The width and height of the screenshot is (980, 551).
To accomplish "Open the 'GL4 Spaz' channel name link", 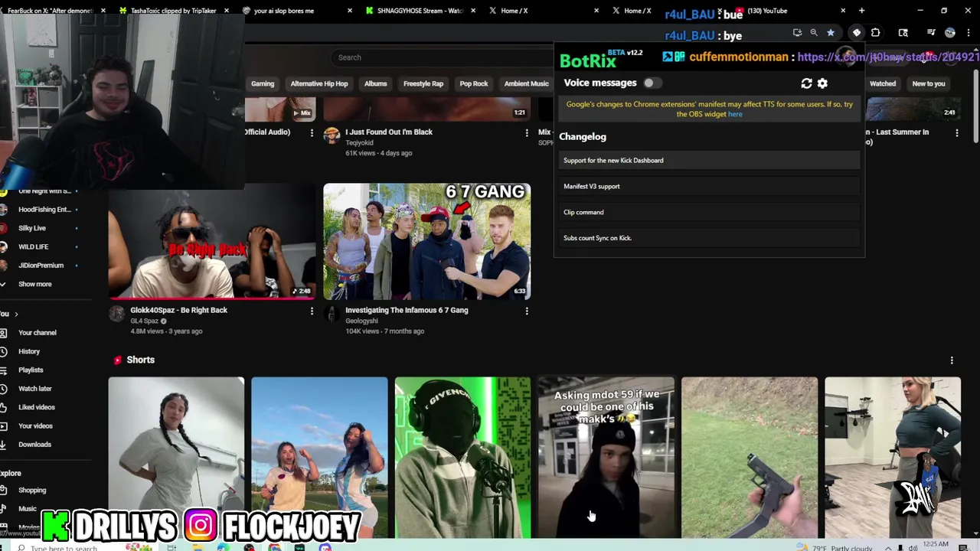I will [x=144, y=321].
